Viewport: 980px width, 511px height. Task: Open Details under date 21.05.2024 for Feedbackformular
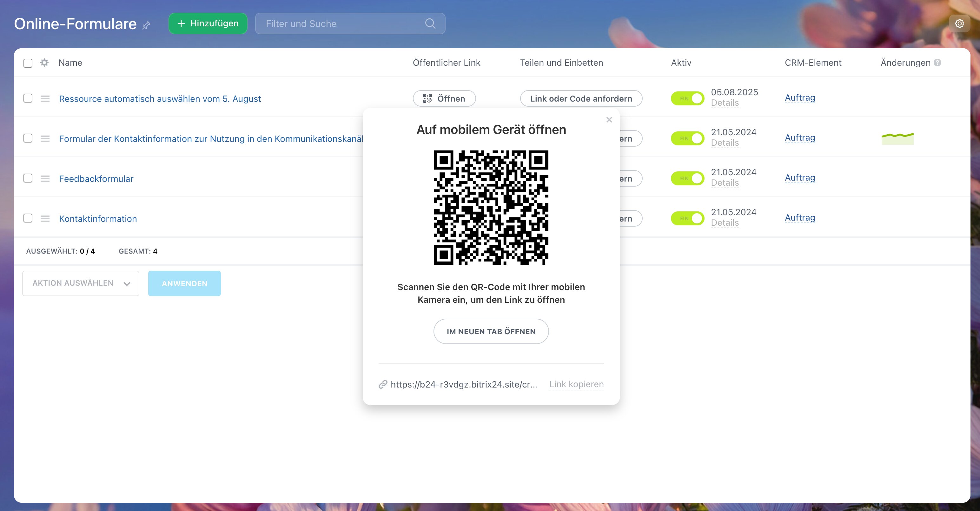point(725,183)
